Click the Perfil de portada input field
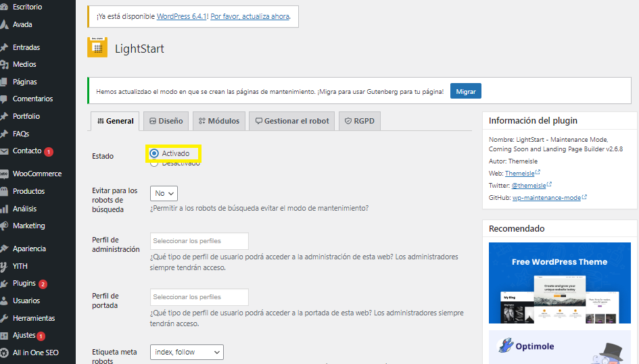This screenshot has width=639, height=364. [x=199, y=297]
